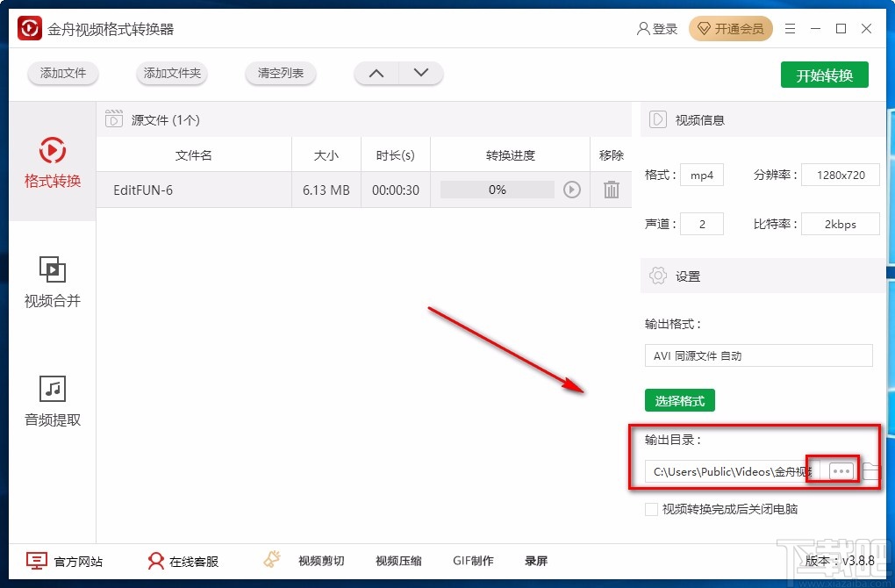This screenshot has width=895, height=588.
Task: Select the 格式转换 sidebar tool
Action: coord(52,165)
